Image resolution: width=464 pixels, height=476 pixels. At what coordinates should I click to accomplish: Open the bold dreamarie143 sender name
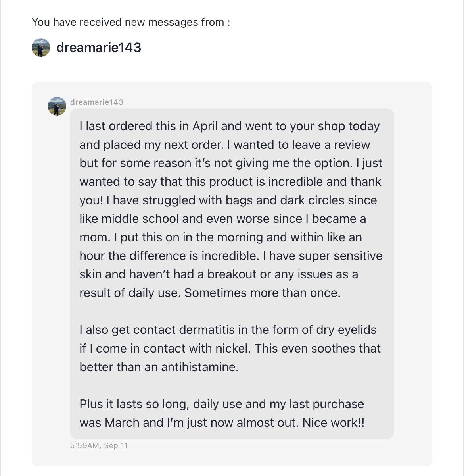coord(99,48)
